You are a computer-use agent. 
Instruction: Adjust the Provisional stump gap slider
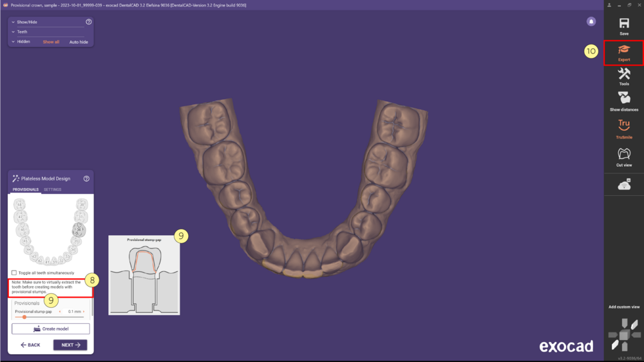click(x=24, y=317)
